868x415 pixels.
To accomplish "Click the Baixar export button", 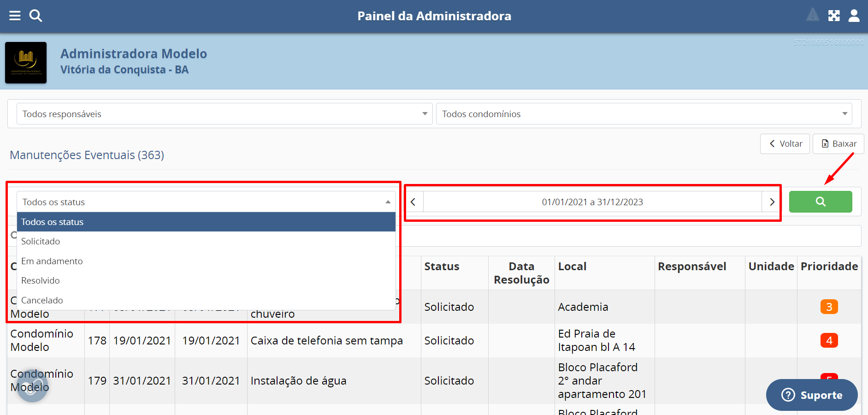I will coord(838,144).
